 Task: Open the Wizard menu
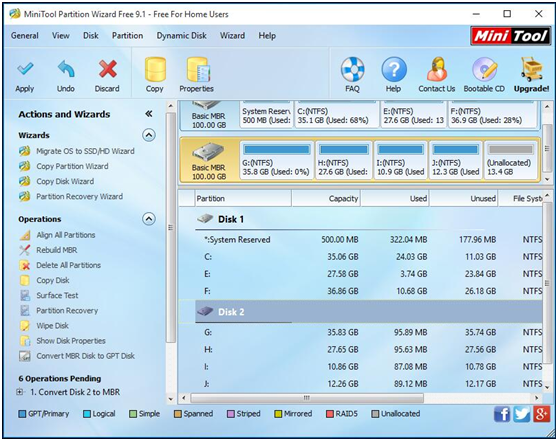[x=232, y=36]
